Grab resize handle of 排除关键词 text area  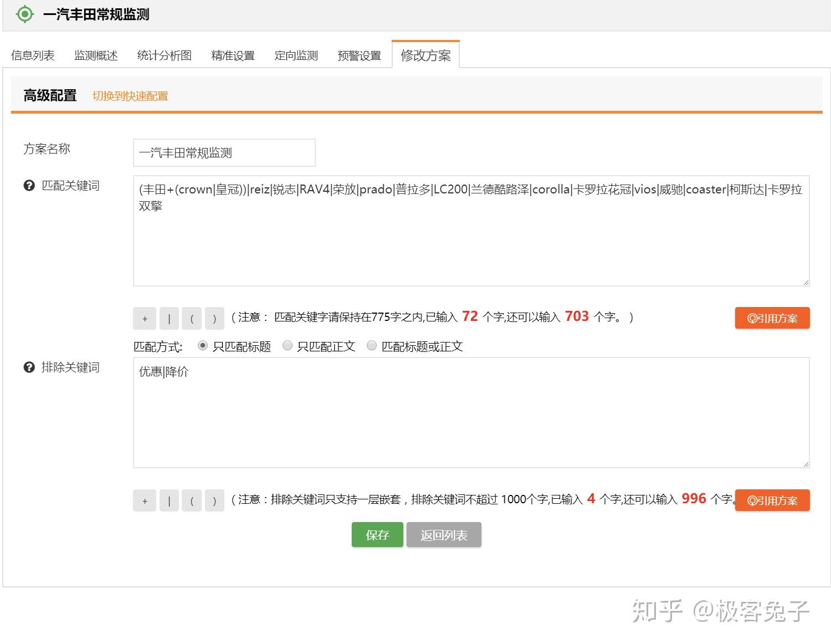point(806,464)
